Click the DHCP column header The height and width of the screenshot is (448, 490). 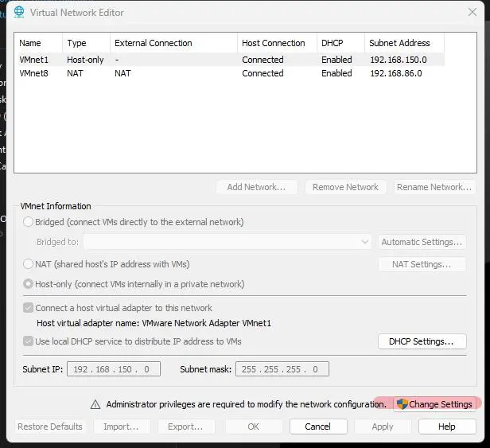tap(341, 43)
